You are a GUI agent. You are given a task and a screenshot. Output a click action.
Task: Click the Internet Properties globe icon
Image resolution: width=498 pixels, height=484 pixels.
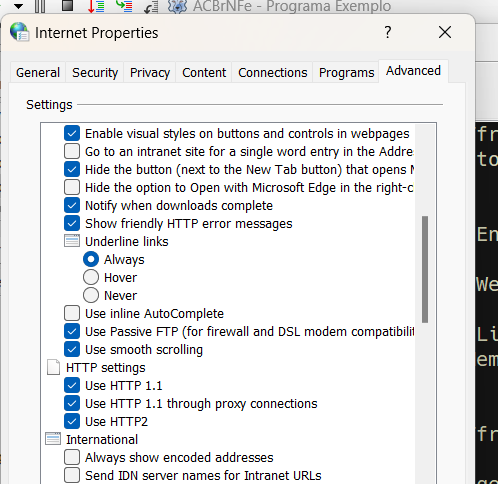click(19, 32)
